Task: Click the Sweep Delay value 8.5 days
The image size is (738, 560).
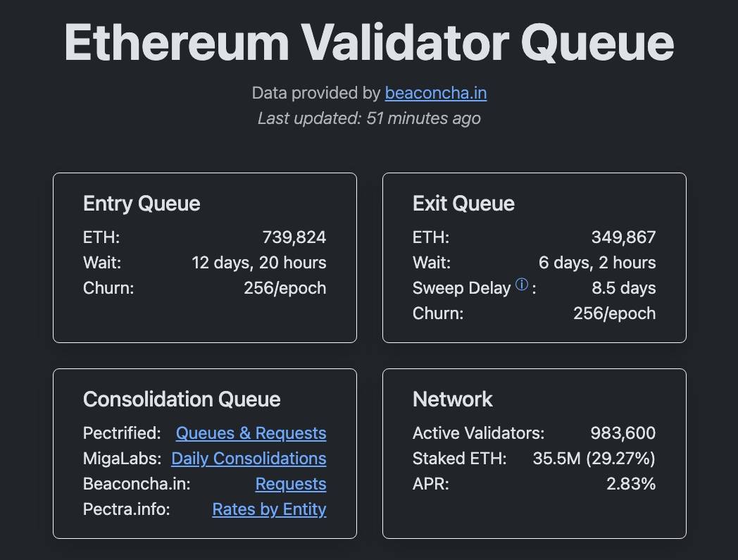Action: [x=623, y=288]
